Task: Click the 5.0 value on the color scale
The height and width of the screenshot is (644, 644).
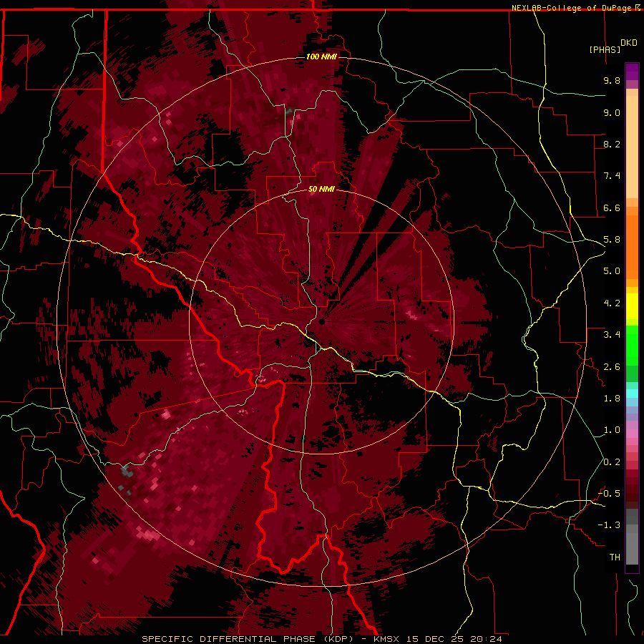Action: (612, 271)
